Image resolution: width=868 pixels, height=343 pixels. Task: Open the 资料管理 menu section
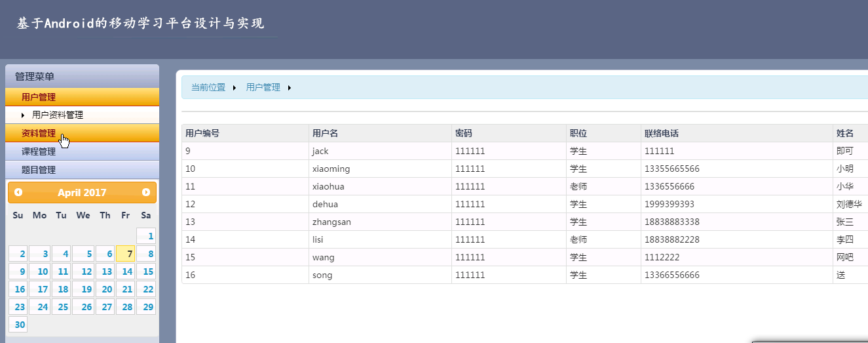(x=82, y=133)
